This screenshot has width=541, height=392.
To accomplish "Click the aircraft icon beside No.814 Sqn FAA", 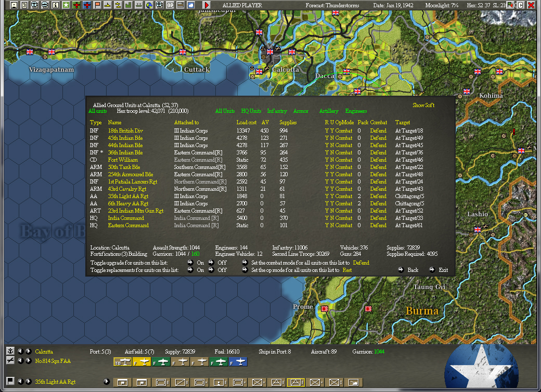I will click(10, 360).
